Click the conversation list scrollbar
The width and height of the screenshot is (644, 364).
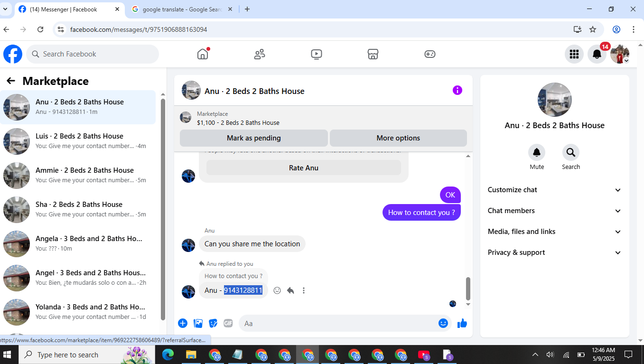[x=163, y=209]
